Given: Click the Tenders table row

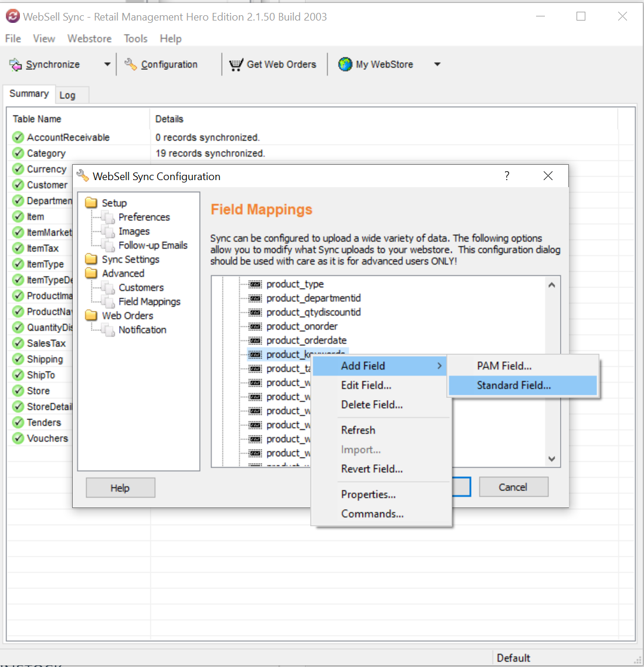Looking at the screenshot, I should [x=44, y=422].
